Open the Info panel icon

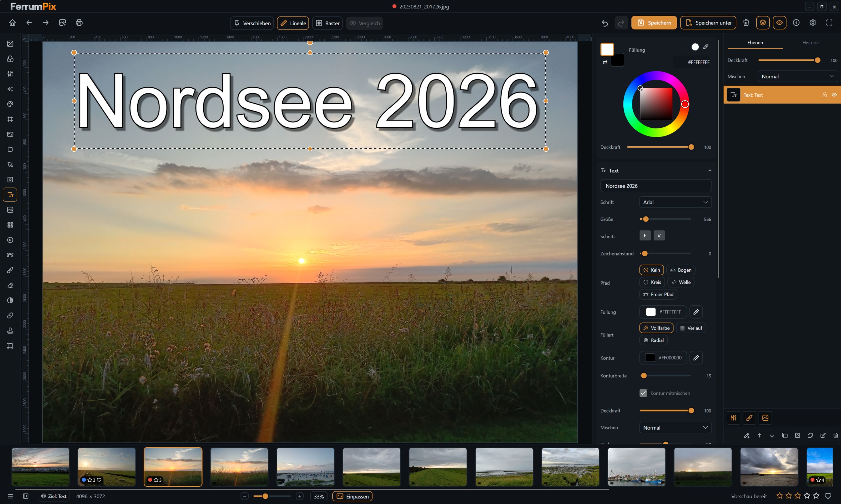click(796, 23)
